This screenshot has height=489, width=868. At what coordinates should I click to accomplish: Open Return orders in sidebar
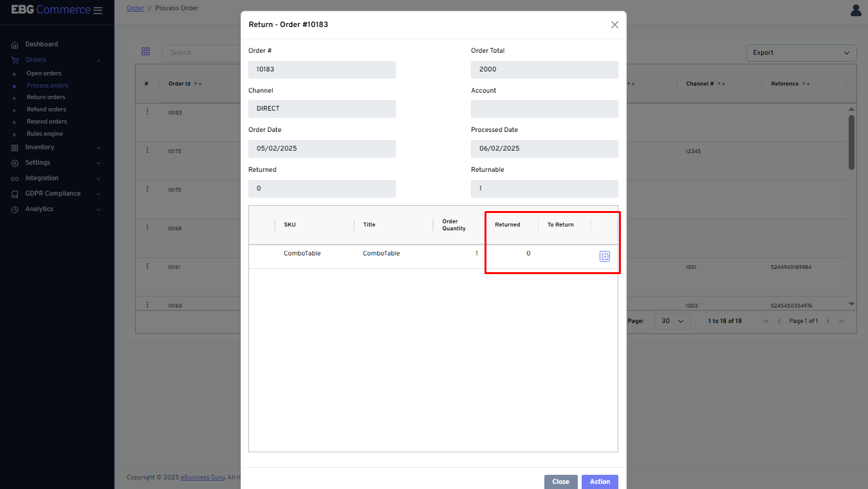click(46, 97)
